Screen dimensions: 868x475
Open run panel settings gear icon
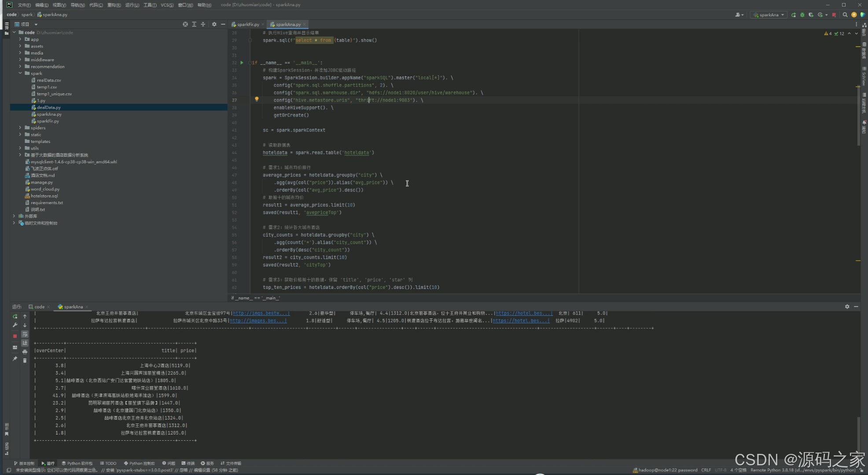(847, 307)
